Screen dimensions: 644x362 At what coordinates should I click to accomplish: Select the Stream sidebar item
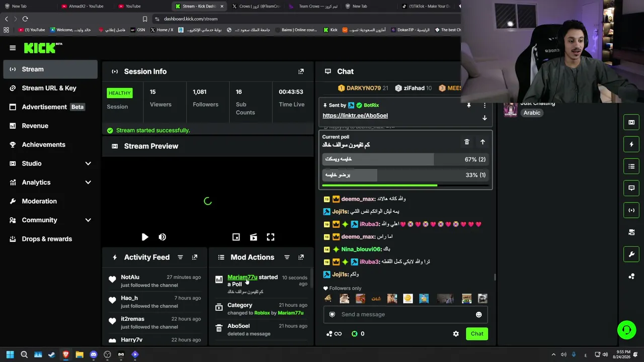click(x=50, y=69)
